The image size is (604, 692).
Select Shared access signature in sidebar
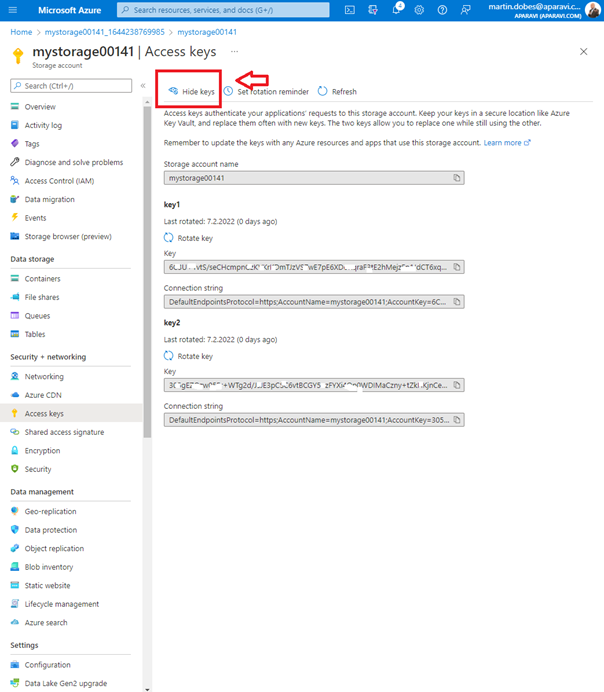64,432
